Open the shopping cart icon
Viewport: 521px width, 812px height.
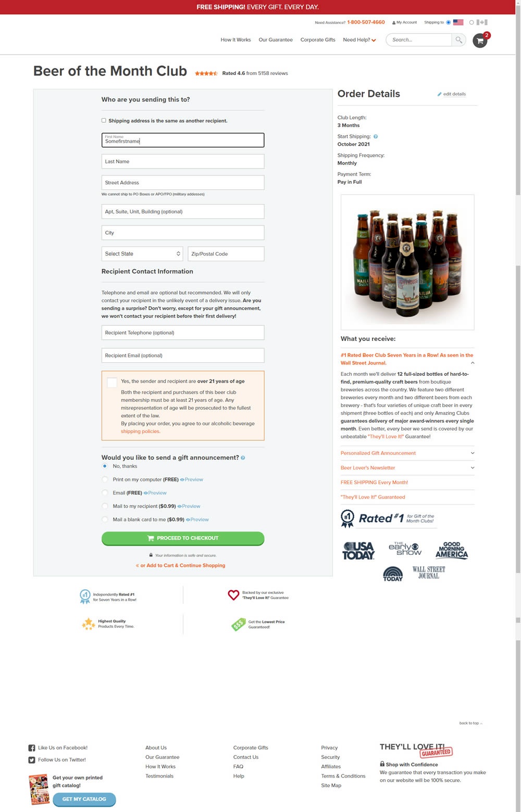(480, 41)
